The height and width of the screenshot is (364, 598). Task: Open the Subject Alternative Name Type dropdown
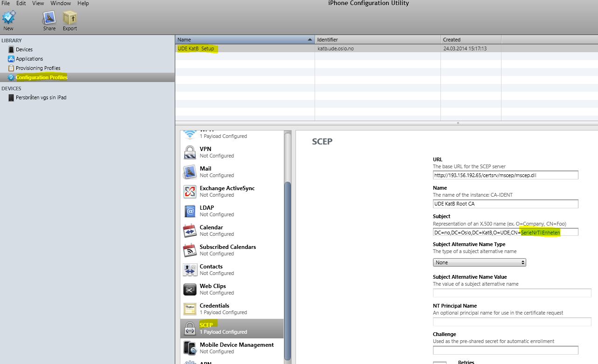click(x=480, y=262)
